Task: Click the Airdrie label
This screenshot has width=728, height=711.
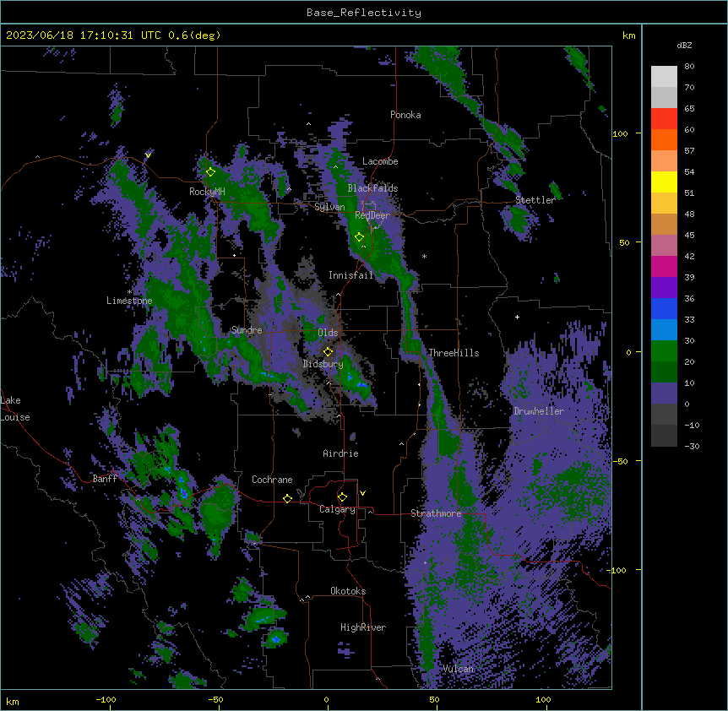Action: click(340, 453)
